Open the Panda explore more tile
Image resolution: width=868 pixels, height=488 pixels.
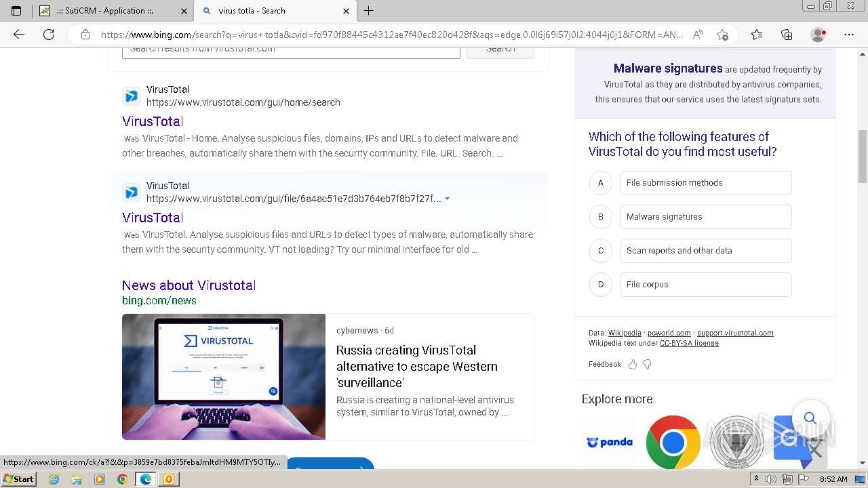610,442
